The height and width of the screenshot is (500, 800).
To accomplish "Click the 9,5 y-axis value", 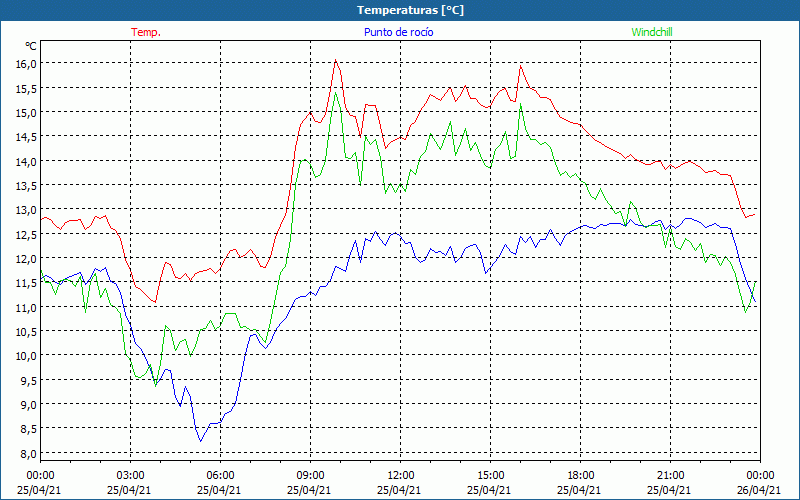I will 28,380.
